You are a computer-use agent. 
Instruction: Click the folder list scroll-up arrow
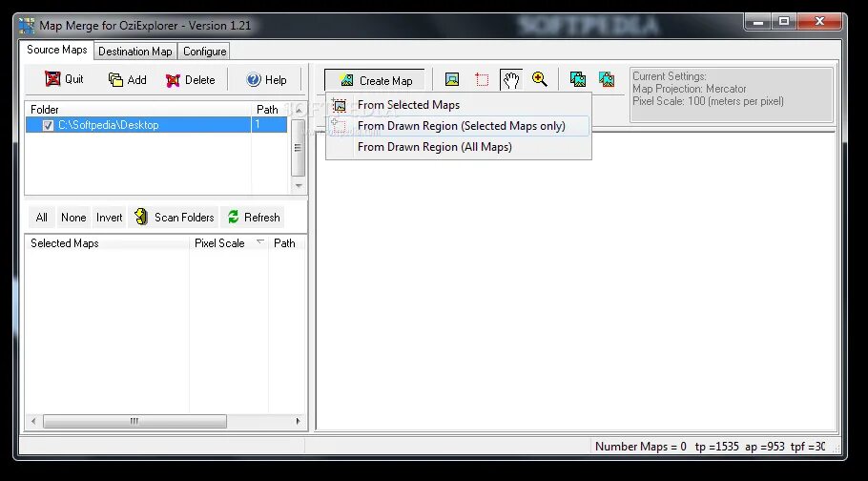[x=299, y=111]
